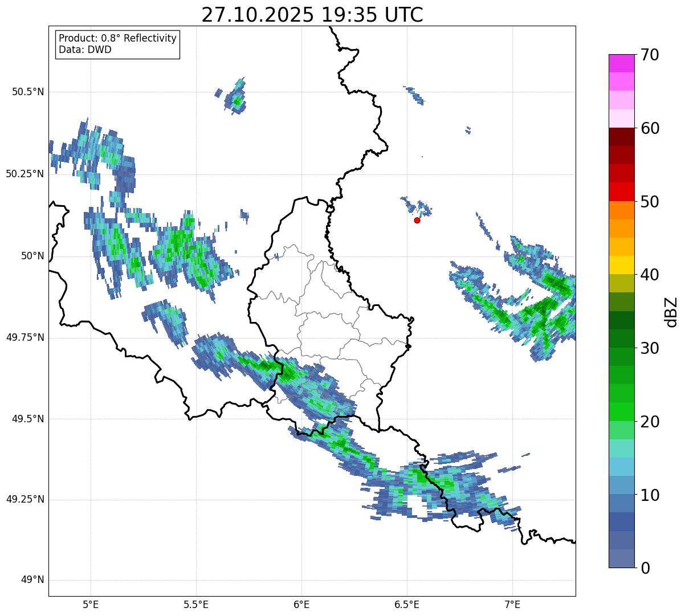Click the '5.5°E' longitude label
Screen dimensions: 685x616
196,605
